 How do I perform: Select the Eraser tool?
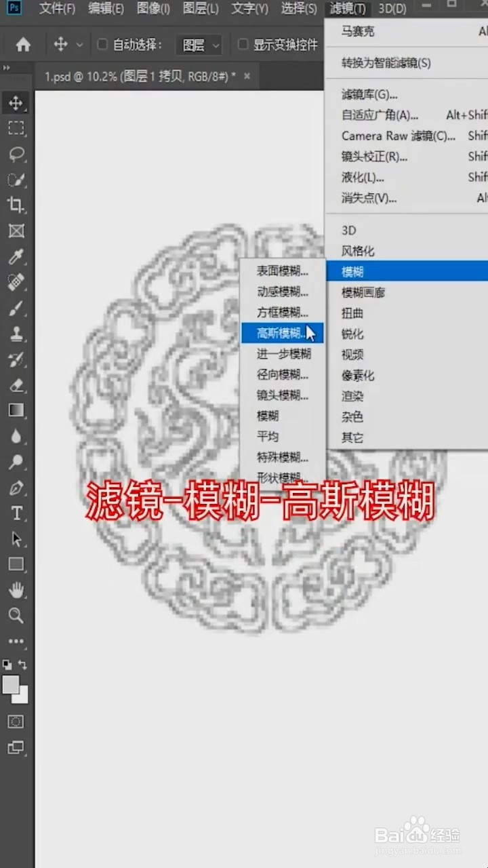[x=16, y=384]
